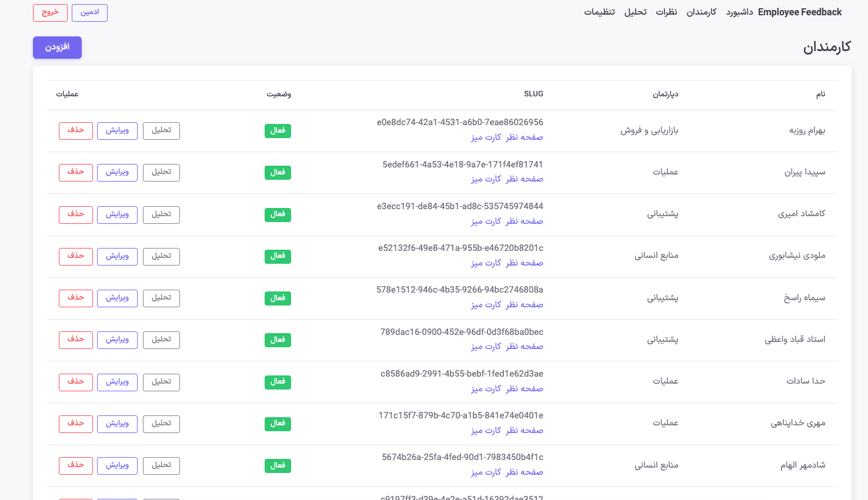This screenshot has width=868, height=500.
Task: Open تحلیل for شادمهر الهام row
Action: pos(161,465)
